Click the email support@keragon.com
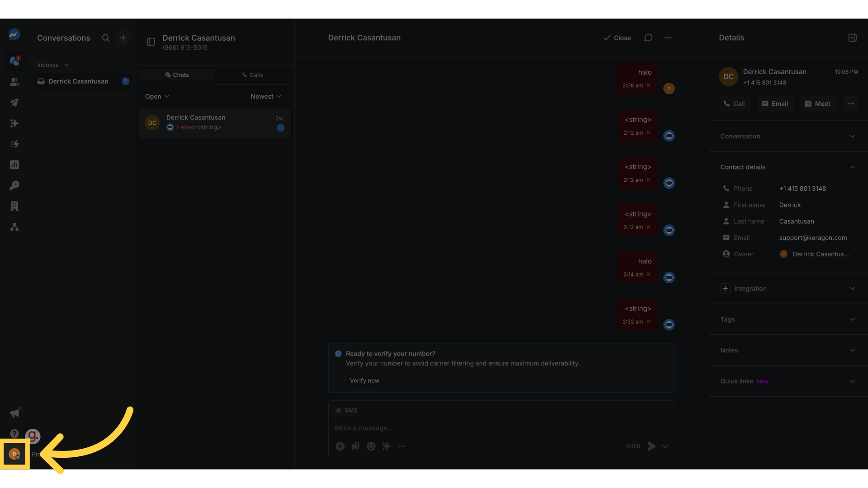This screenshot has height=488, width=868. click(x=813, y=238)
